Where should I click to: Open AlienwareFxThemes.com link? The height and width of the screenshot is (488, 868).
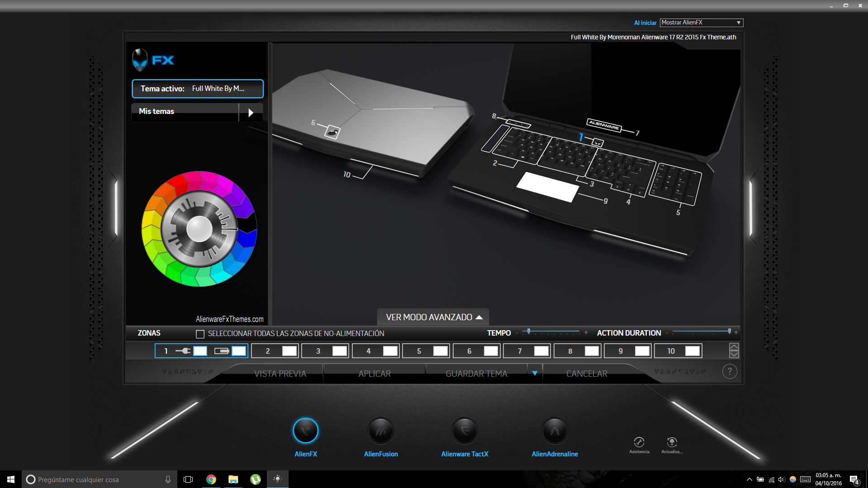click(229, 319)
